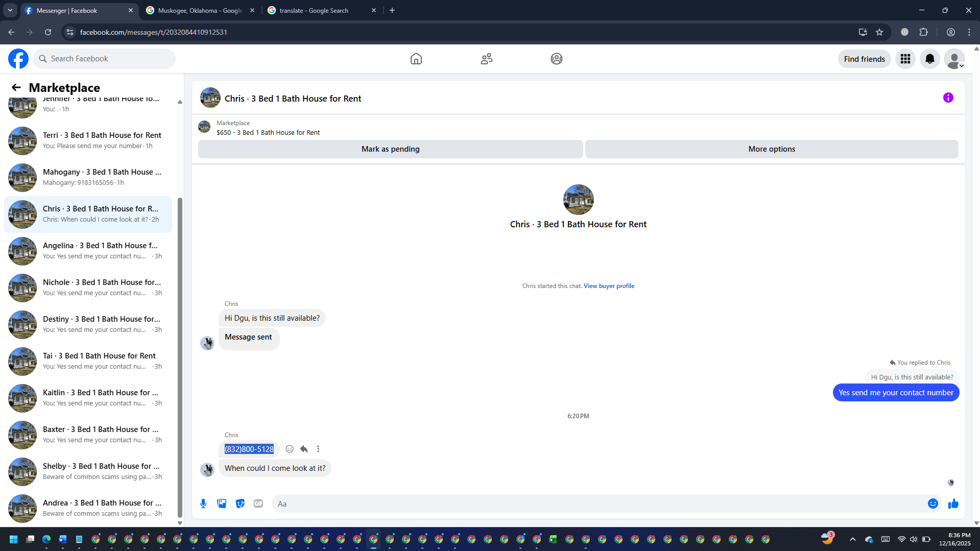This screenshot has height=551, width=980.
Task: Switch to the translate - Google Search tab
Action: click(322, 10)
